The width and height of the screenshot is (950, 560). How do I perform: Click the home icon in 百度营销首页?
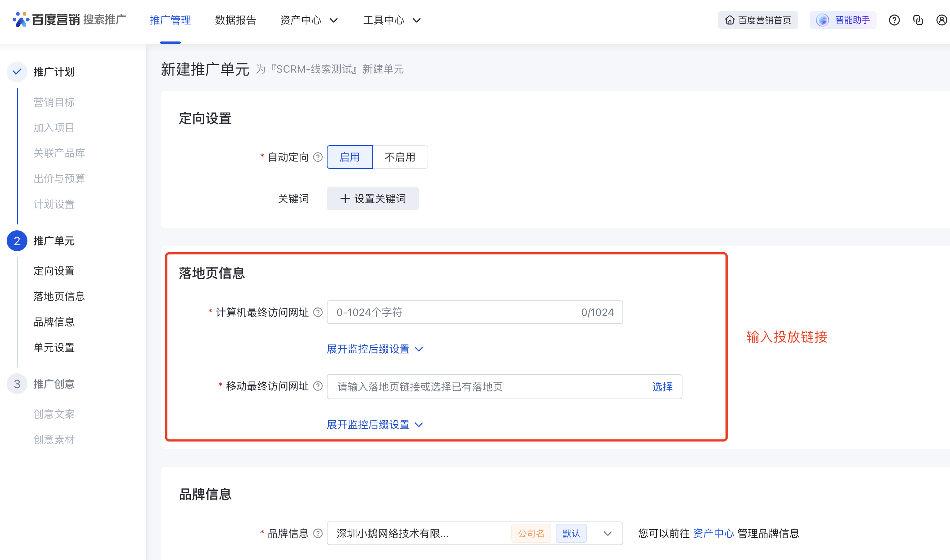[x=730, y=20]
